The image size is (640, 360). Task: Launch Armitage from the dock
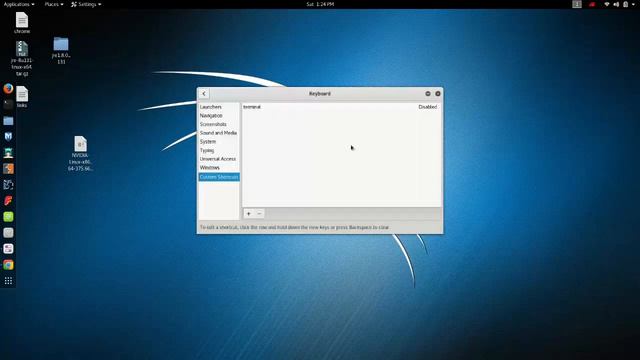pos(8,153)
